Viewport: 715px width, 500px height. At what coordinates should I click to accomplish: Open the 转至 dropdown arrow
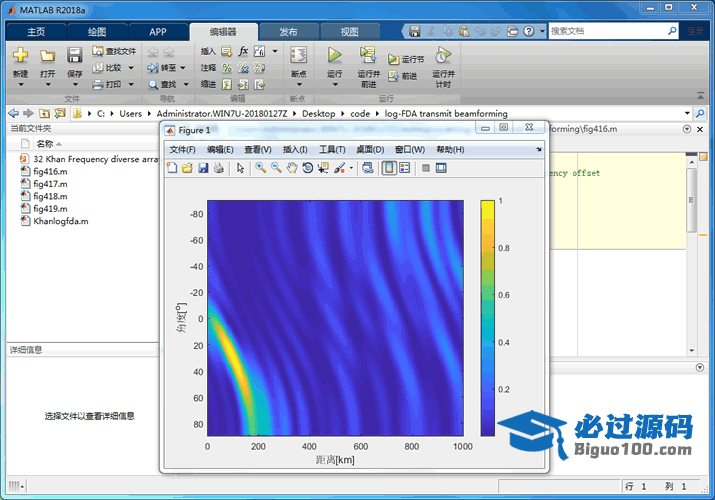(183, 68)
